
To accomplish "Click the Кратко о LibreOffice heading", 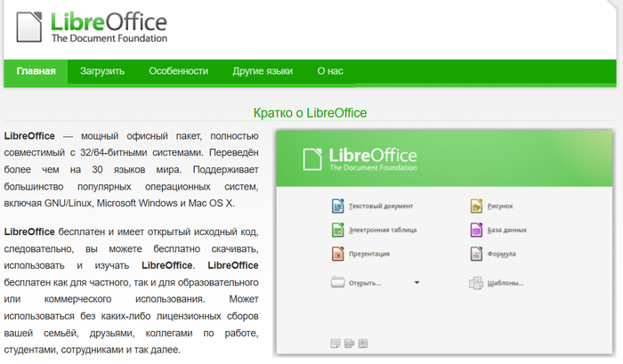I will [x=310, y=113].
